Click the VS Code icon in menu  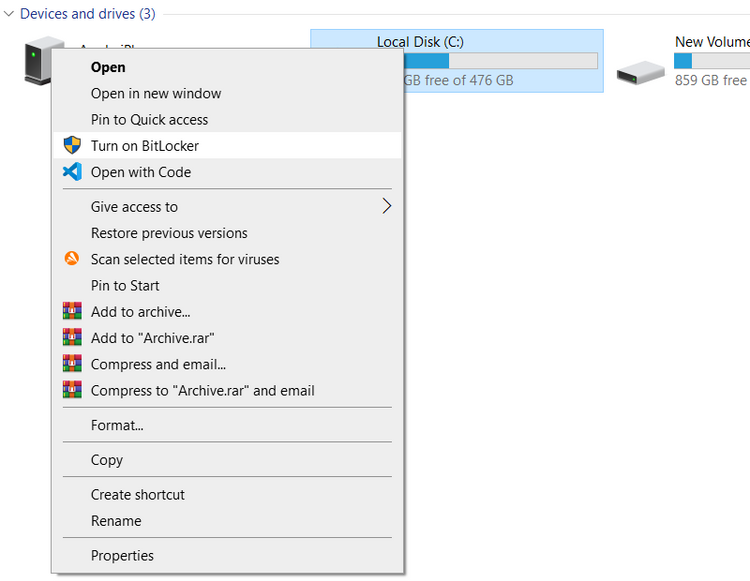tap(72, 172)
